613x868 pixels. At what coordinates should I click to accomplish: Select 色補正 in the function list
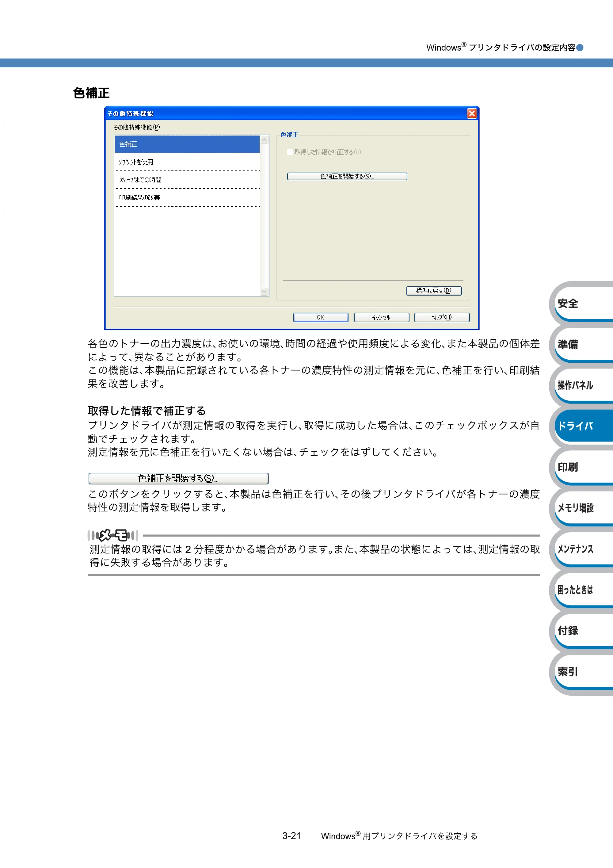click(187, 144)
